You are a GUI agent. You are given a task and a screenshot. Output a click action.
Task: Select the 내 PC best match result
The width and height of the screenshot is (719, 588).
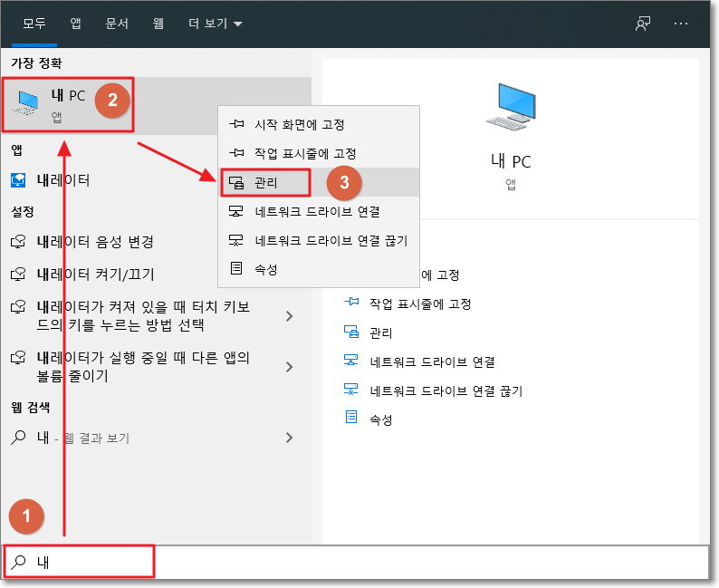[x=156, y=105]
